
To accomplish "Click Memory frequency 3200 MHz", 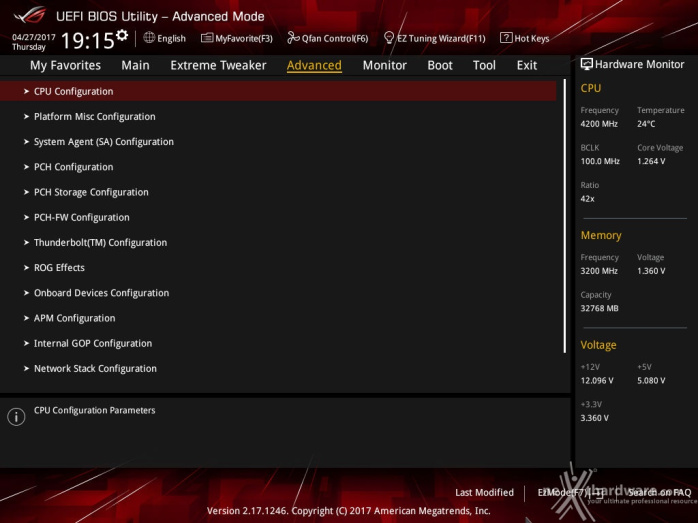I will 599,271.
